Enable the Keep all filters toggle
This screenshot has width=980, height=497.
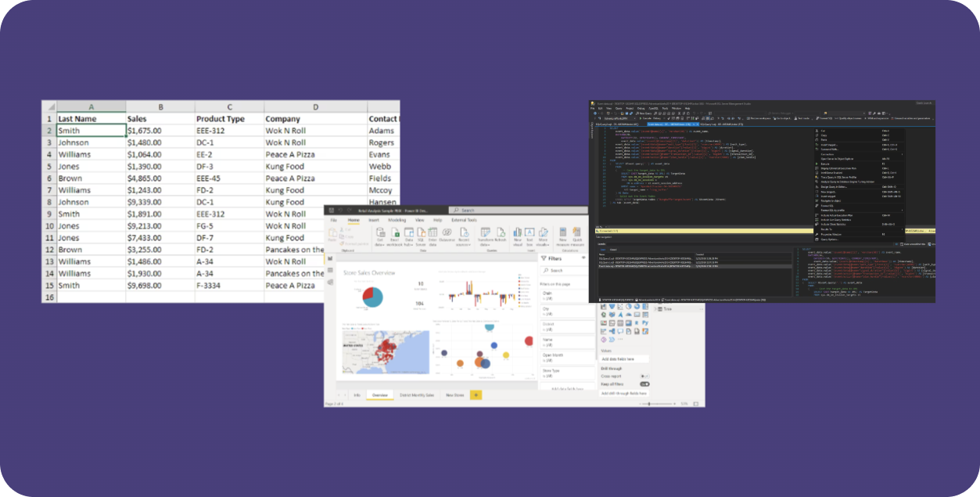(644, 384)
